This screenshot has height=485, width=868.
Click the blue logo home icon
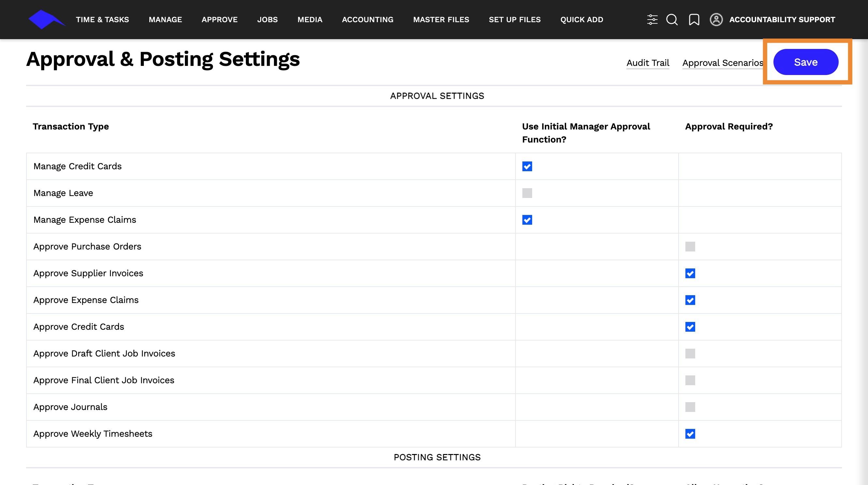click(x=46, y=19)
